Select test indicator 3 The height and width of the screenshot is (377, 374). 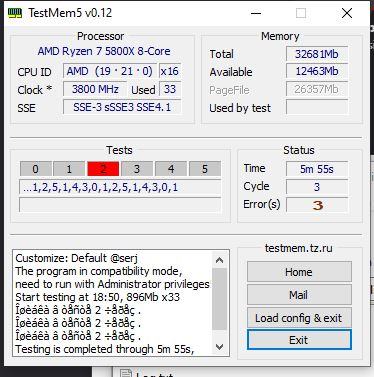(x=137, y=169)
